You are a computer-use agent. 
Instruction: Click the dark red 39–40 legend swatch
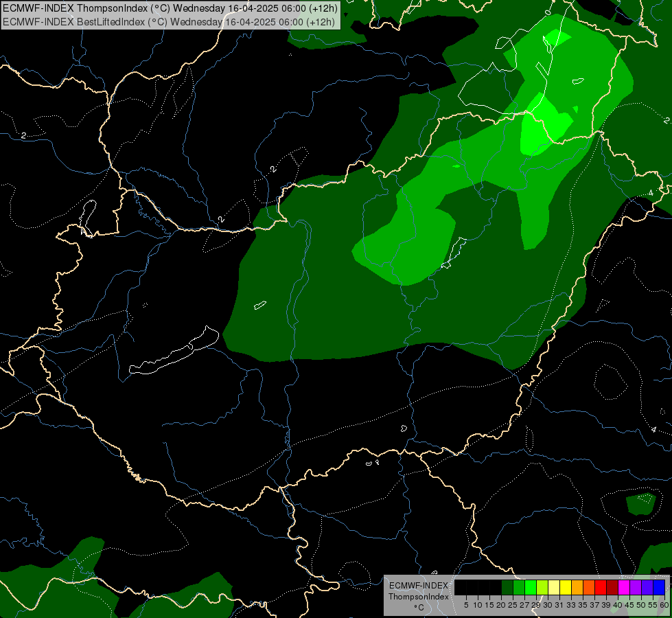click(x=612, y=587)
